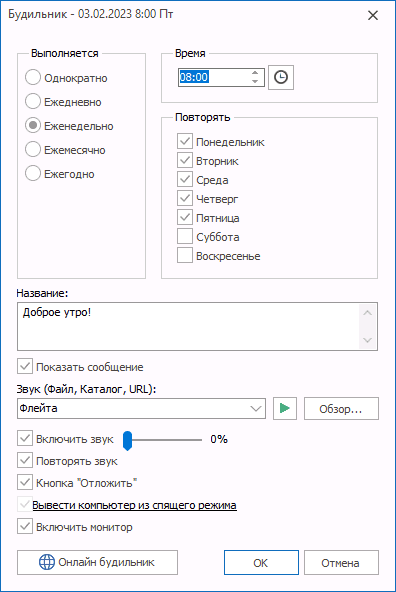The height and width of the screenshot is (592, 396).
Task: Open Онлайн будильник with globe icon
Action: (97, 562)
